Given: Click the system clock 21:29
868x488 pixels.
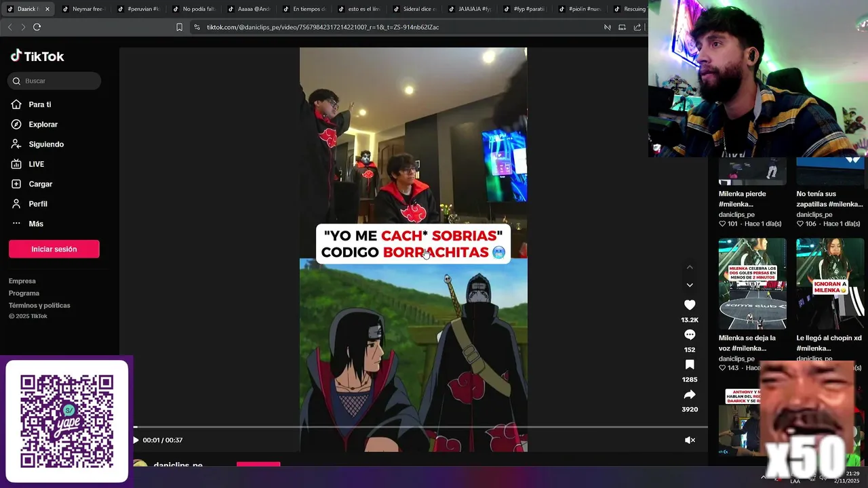Looking at the screenshot, I should (853, 473).
